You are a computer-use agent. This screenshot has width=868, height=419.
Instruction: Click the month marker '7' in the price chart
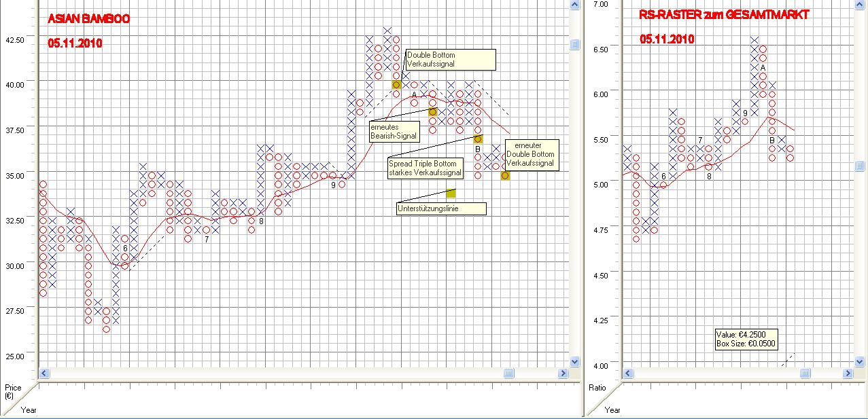(207, 239)
